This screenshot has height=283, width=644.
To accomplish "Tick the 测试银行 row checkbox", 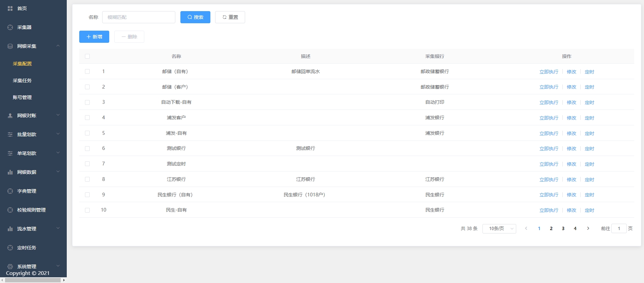I will tap(87, 149).
